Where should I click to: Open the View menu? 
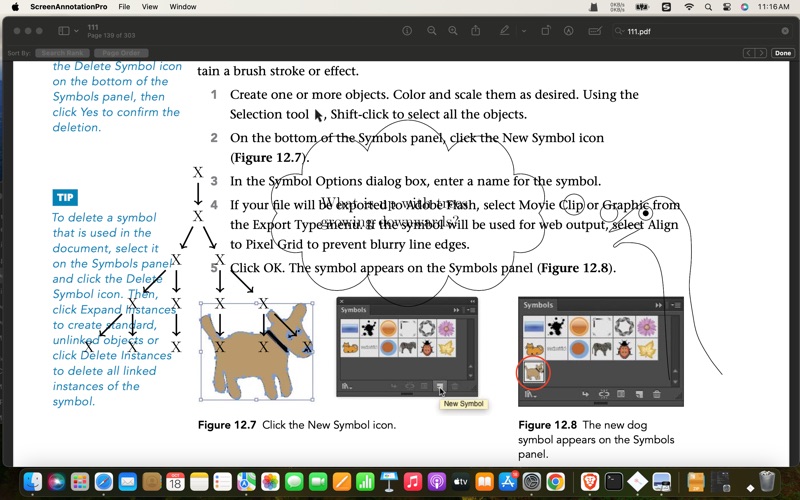point(149,7)
